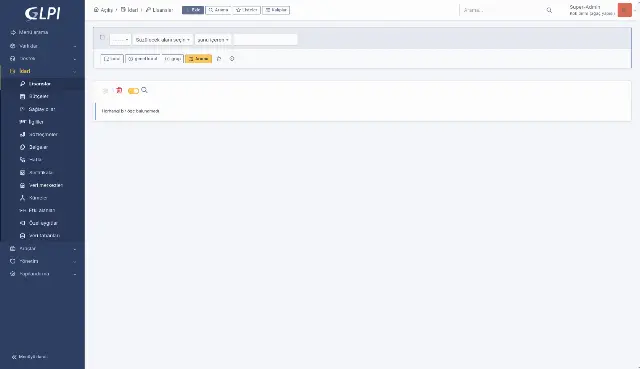This screenshot has height=369, width=640.
Task: Open Listeler starred lists button
Action: [x=247, y=10]
